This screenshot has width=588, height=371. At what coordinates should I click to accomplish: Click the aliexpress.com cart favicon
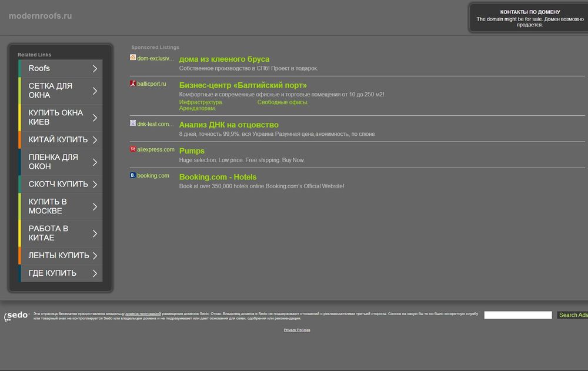(x=133, y=149)
